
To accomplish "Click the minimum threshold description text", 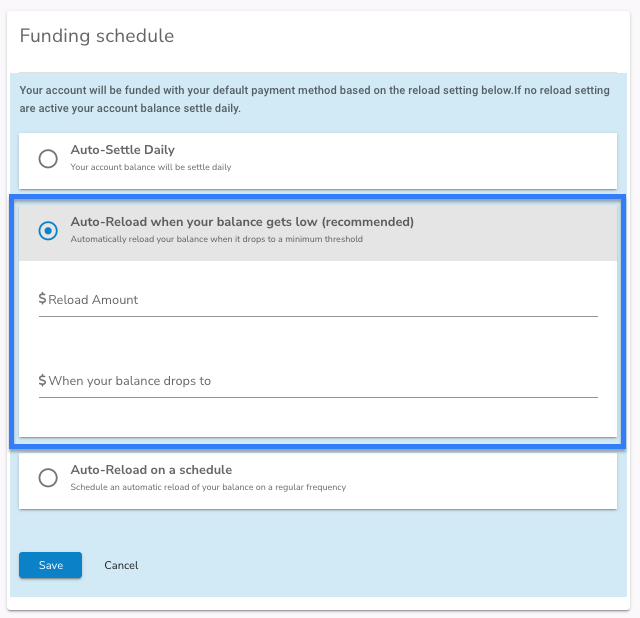I will (x=216, y=239).
